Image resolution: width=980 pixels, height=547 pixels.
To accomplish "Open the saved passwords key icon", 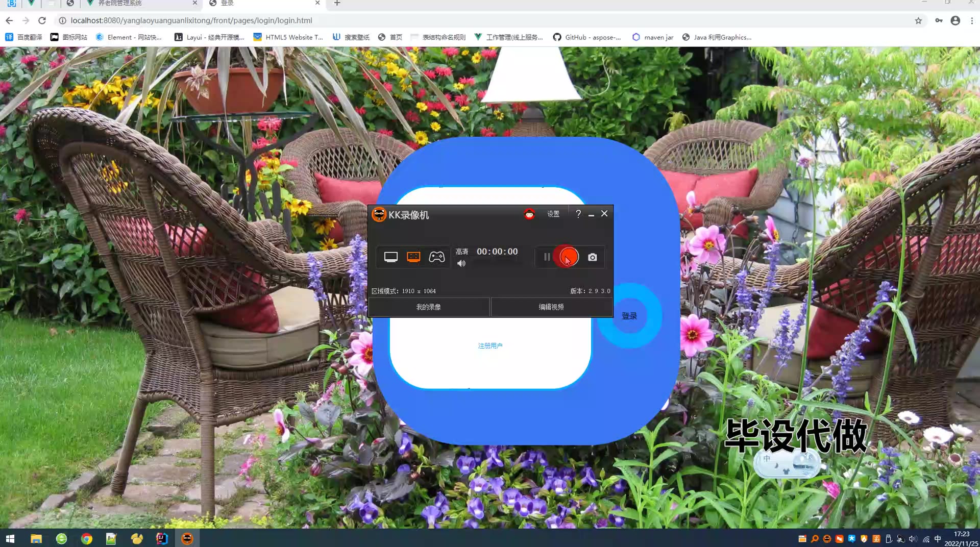I will pos(939,20).
